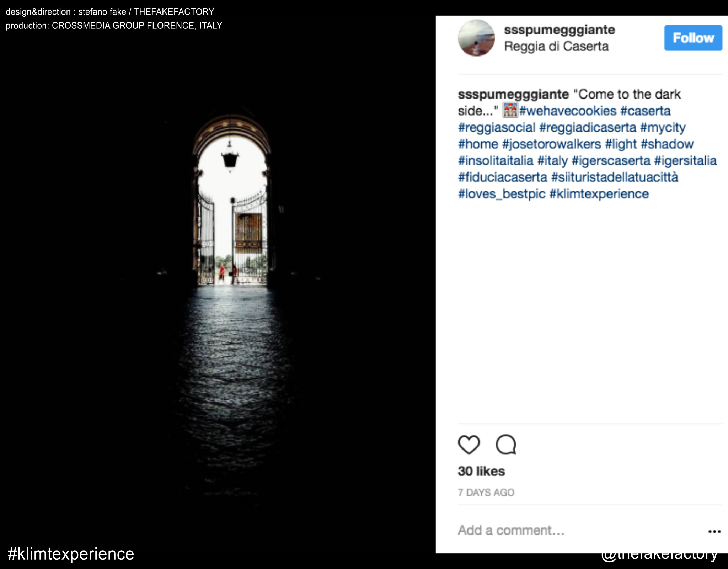Open the #caserta hashtag link
The width and height of the screenshot is (728, 569).
pos(646,111)
